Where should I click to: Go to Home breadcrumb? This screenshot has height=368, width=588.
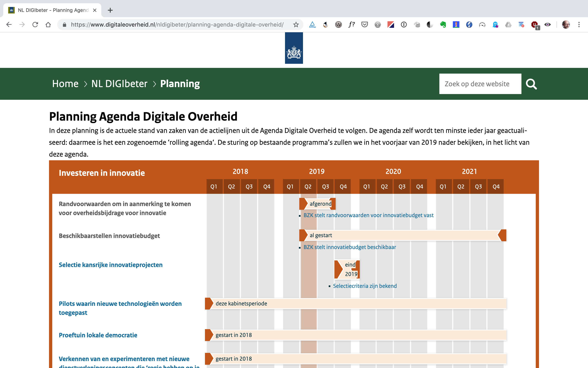coord(65,84)
